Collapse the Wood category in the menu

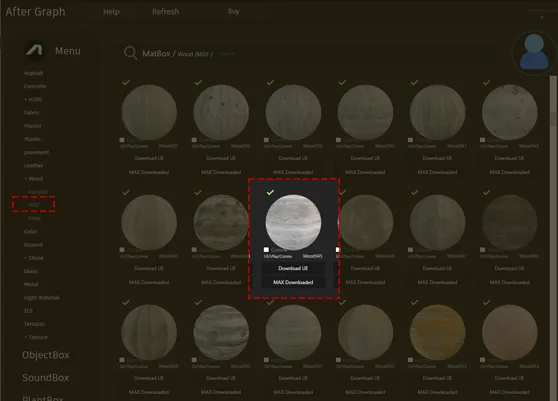click(x=34, y=179)
